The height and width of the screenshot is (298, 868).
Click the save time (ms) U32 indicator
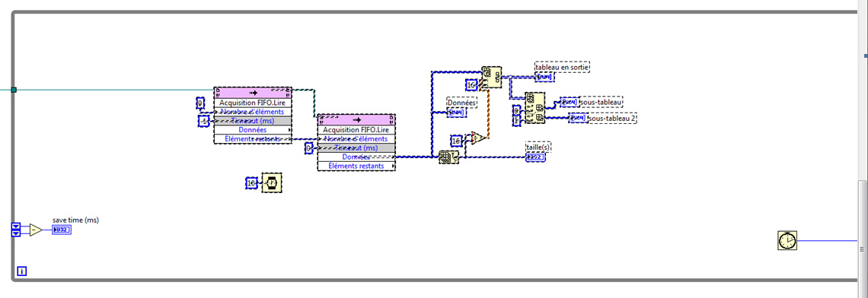pyautogui.click(x=62, y=230)
